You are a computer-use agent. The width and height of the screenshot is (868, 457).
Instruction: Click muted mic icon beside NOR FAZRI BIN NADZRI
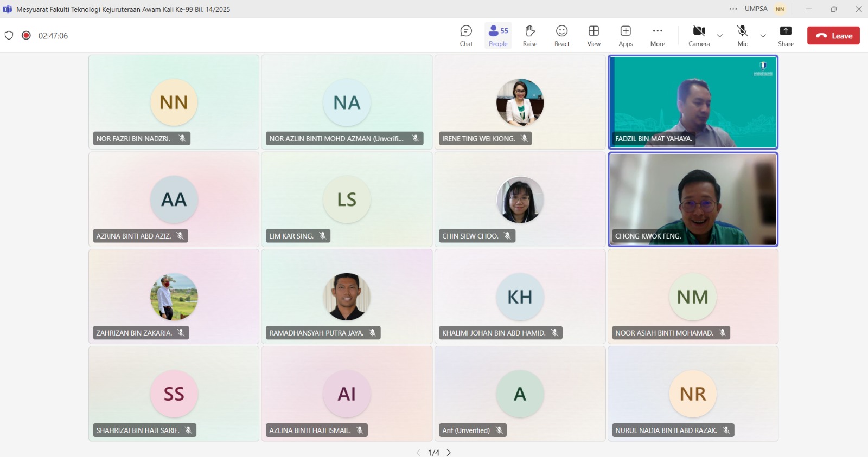[182, 138]
